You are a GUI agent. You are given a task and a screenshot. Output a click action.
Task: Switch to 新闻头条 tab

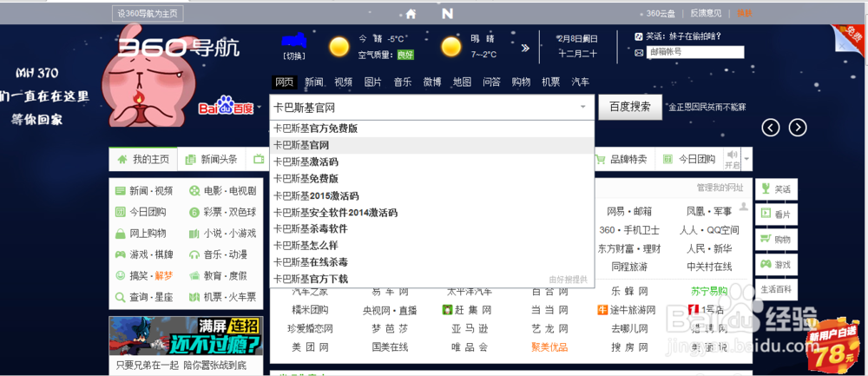point(212,160)
